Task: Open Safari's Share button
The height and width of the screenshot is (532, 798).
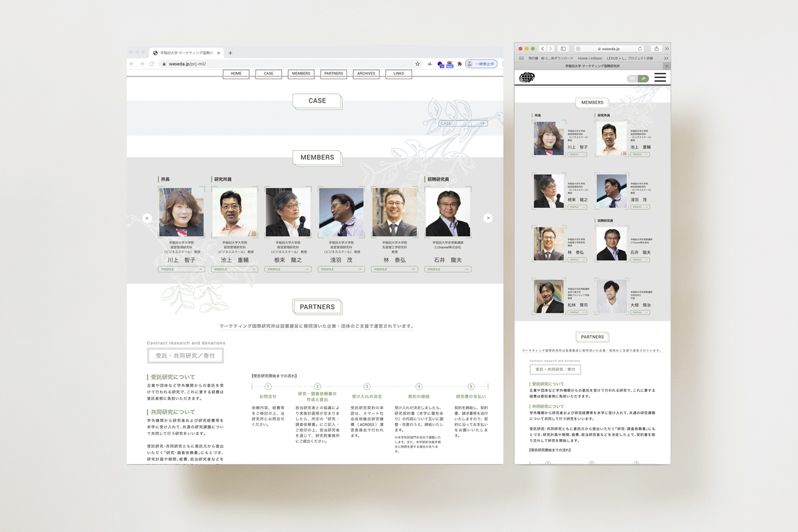Action: [656, 49]
